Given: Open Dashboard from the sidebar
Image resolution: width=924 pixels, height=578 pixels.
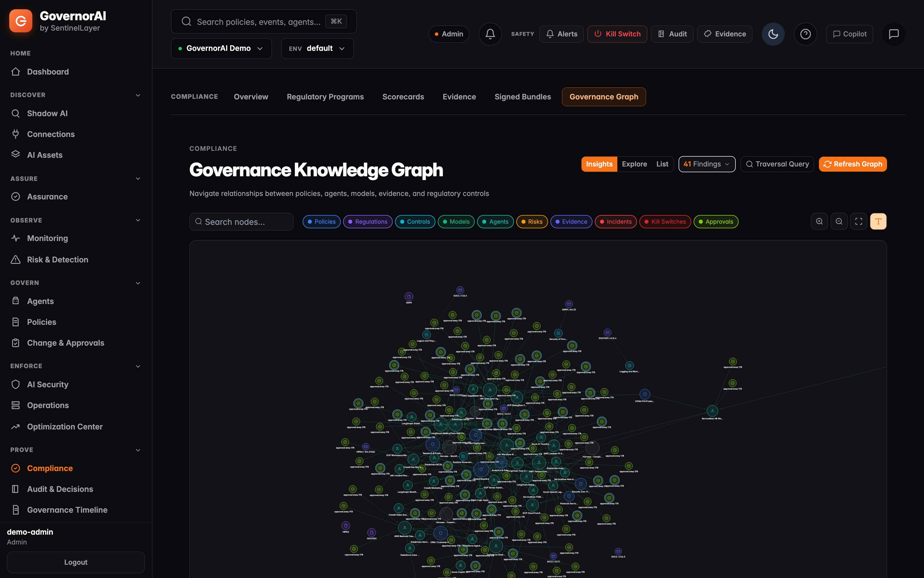Looking at the screenshot, I should click(76, 72).
